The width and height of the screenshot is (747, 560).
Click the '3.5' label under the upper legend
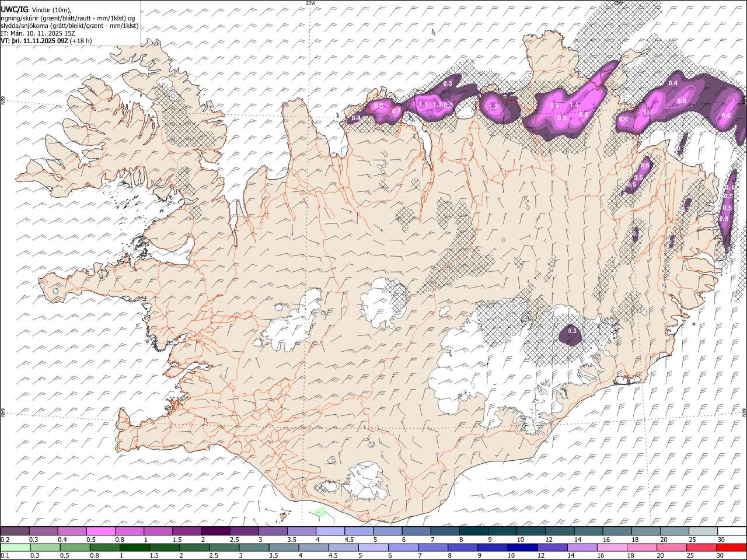point(292,539)
